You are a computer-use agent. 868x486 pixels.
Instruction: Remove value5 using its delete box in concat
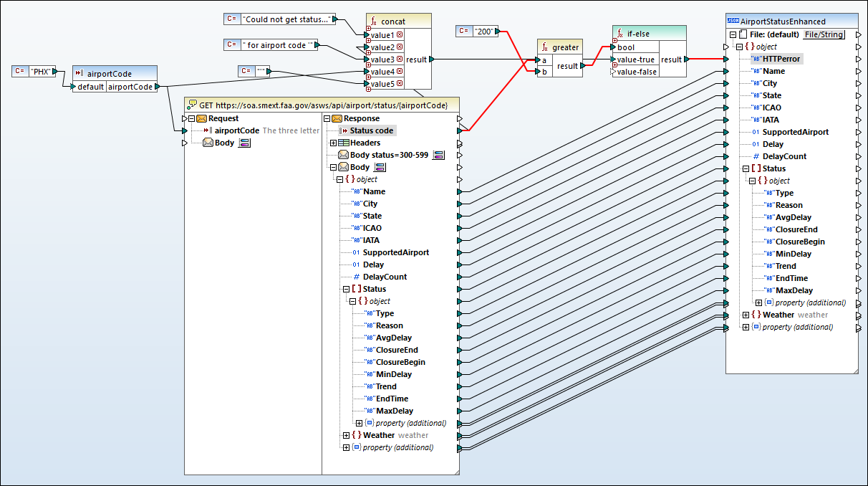pos(400,84)
